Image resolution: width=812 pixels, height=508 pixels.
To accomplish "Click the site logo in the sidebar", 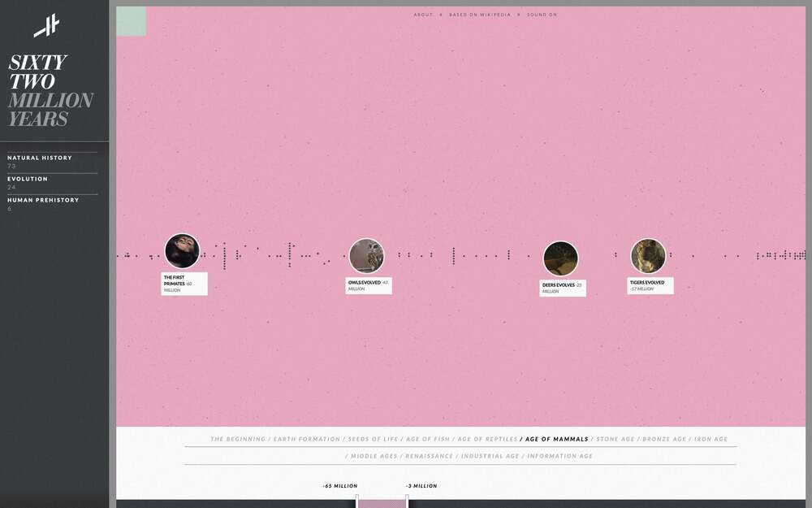I will tap(46, 26).
